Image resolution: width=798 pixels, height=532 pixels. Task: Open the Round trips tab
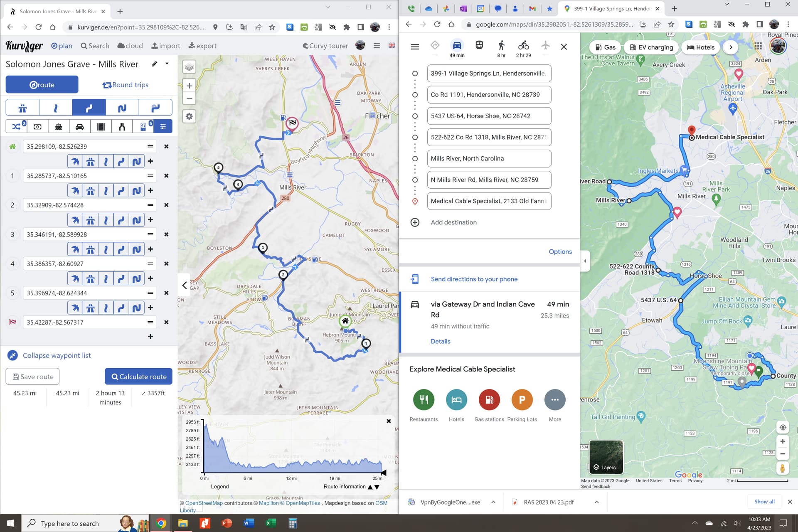126,85
